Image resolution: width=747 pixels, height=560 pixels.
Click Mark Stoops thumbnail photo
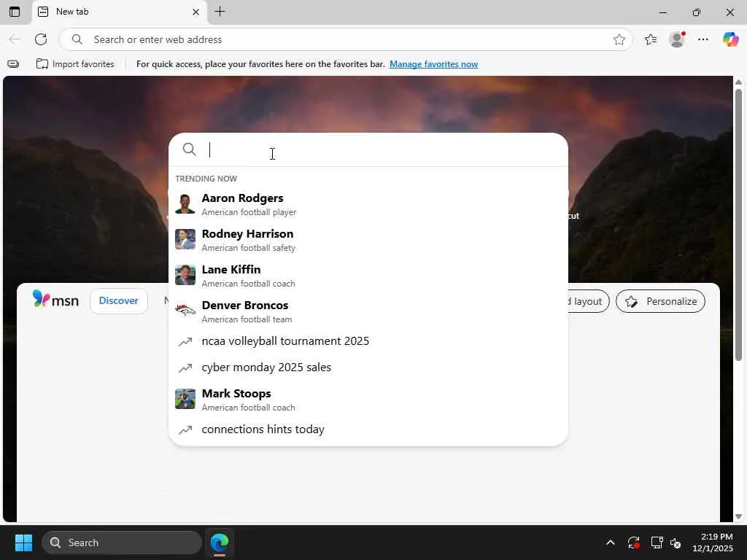(185, 399)
